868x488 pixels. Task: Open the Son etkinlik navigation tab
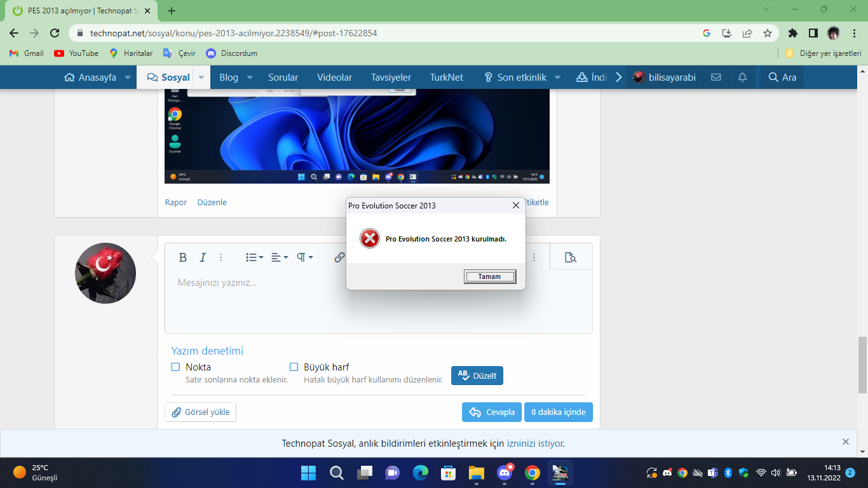click(515, 78)
